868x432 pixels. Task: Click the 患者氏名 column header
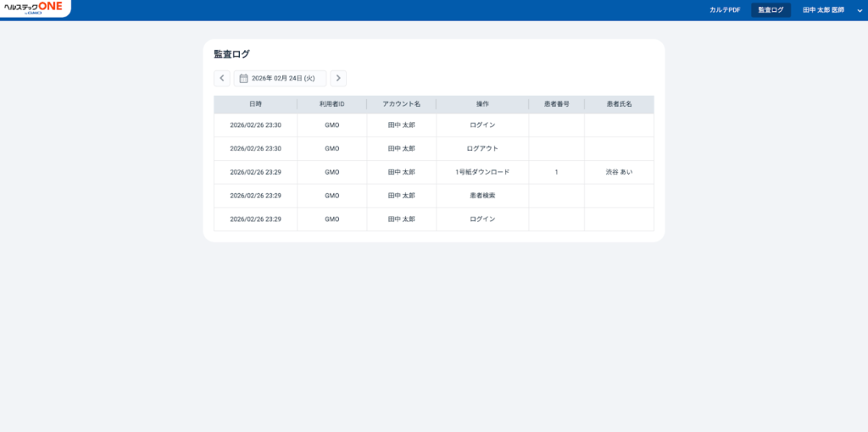pos(619,104)
